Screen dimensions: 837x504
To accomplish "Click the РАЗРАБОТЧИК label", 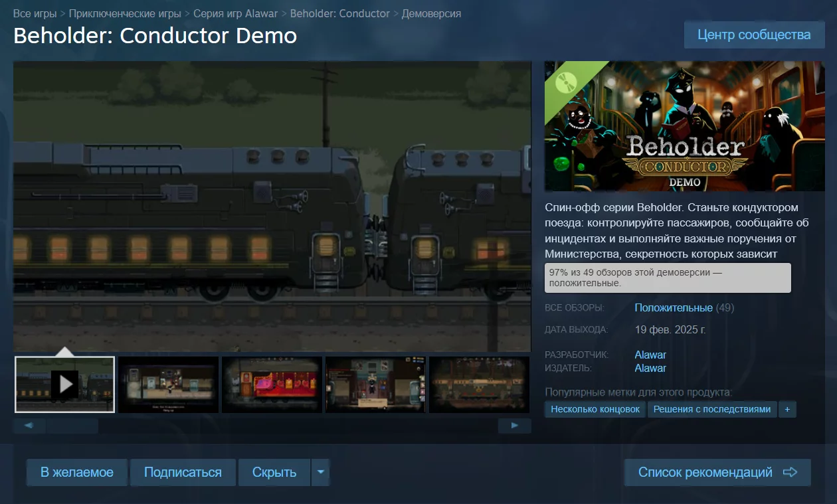I will tap(577, 355).
